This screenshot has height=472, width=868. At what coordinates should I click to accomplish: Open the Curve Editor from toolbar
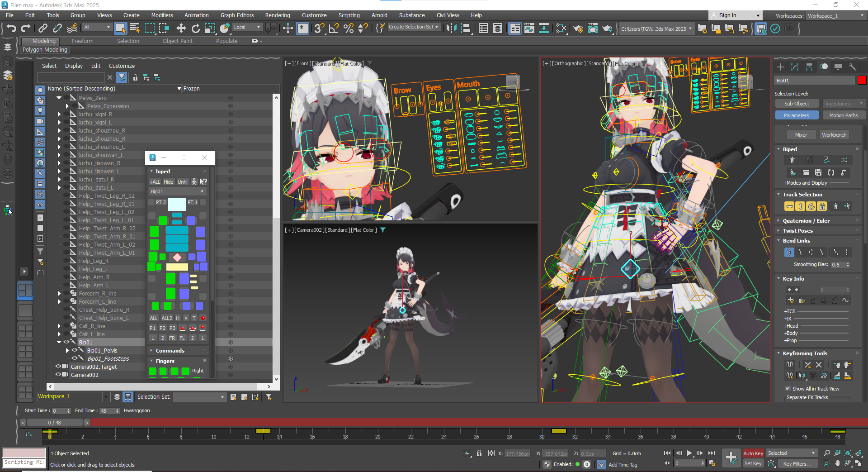529,29
